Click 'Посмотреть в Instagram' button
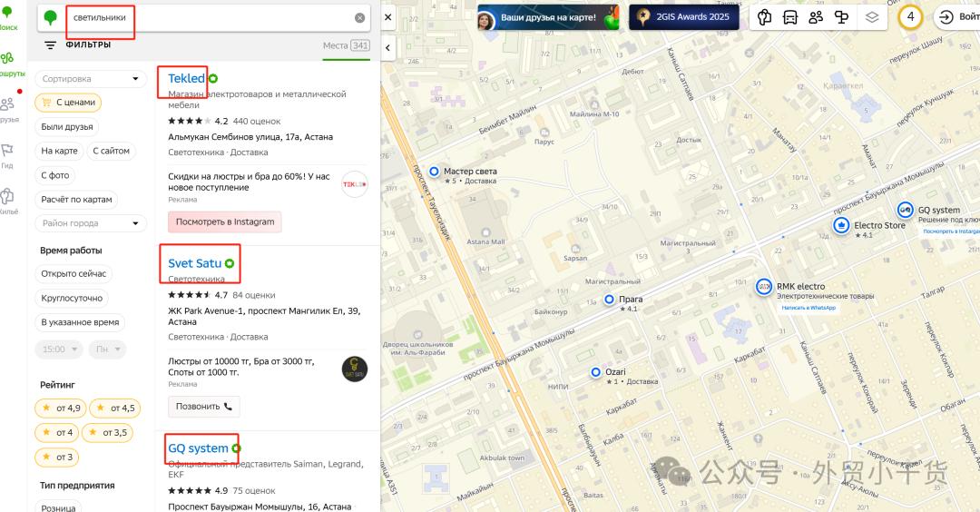Image resolution: width=980 pixels, height=512 pixels. (x=224, y=222)
